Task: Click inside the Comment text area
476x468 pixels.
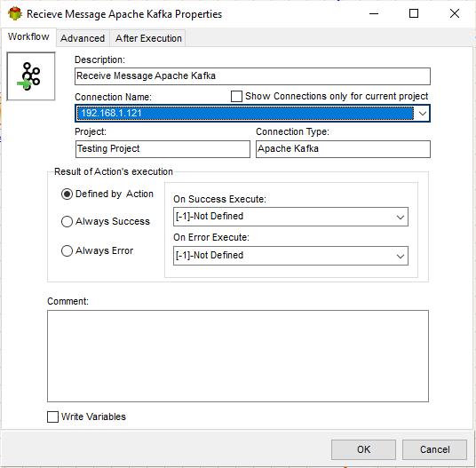Action: click(238, 356)
